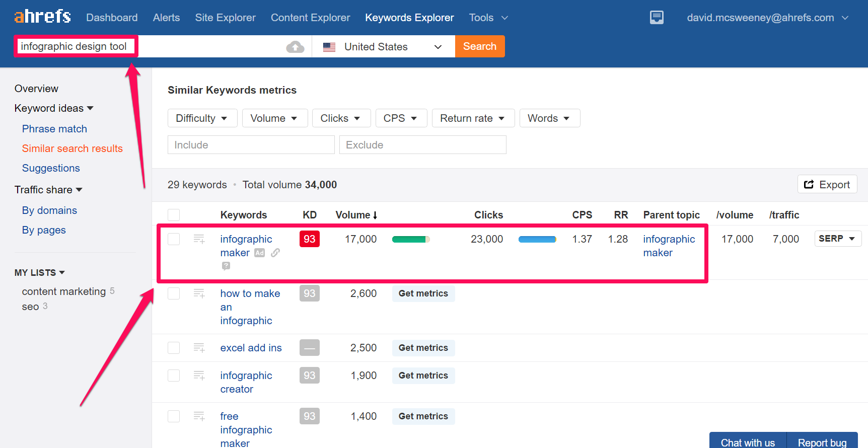Open By domains under Traffic share
The width and height of the screenshot is (868, 448).
coord(49,210)
